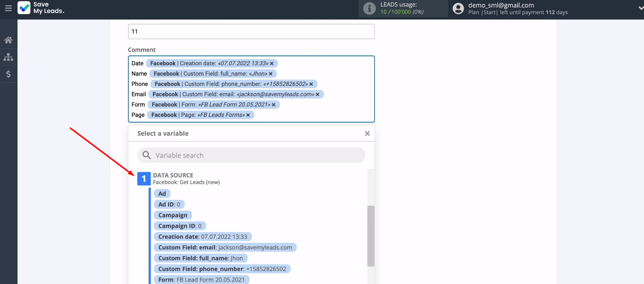
Task: Select the Form variable in list
Action: click(x=202, y=280)
